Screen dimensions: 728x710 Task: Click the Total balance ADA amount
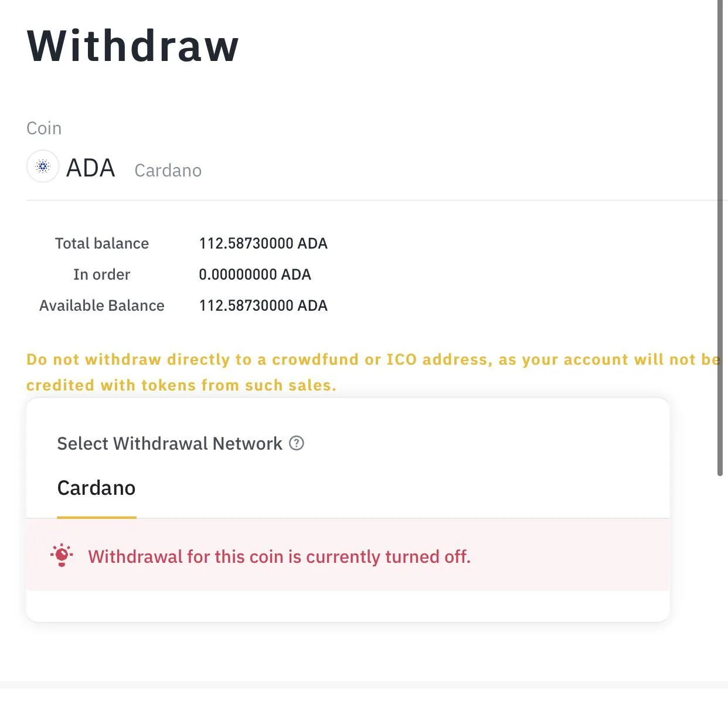point(263,243)
